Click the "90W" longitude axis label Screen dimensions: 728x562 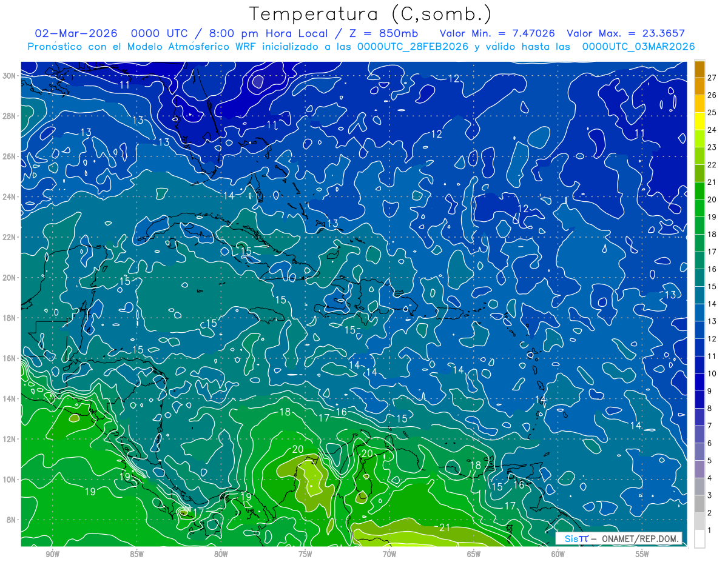53,554
